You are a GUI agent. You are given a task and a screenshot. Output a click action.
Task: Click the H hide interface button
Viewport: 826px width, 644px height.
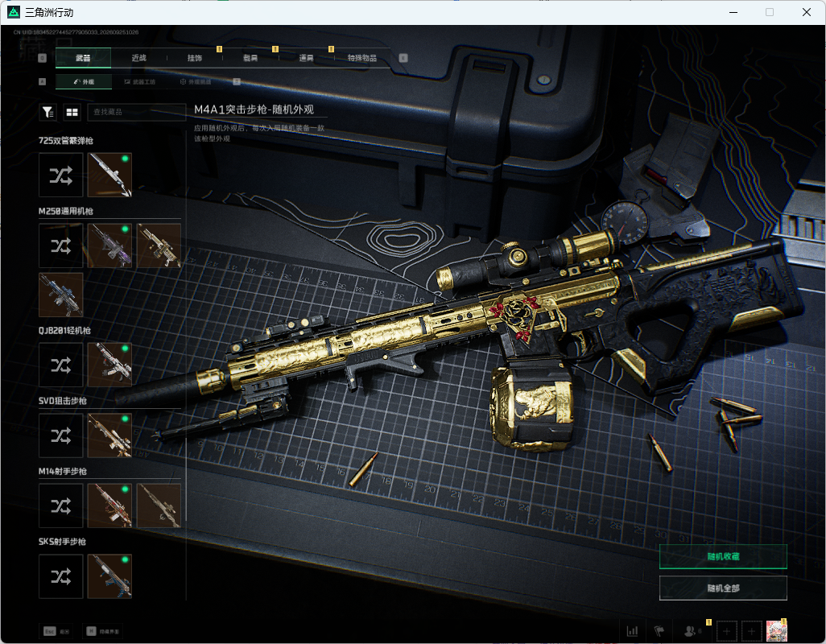click(103, 631)
